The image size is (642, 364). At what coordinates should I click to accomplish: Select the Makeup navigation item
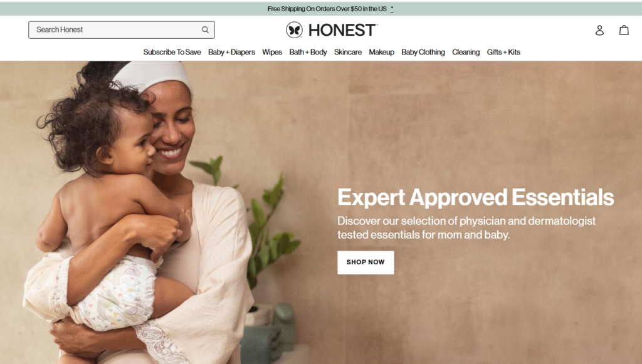(x=381, y=52)
